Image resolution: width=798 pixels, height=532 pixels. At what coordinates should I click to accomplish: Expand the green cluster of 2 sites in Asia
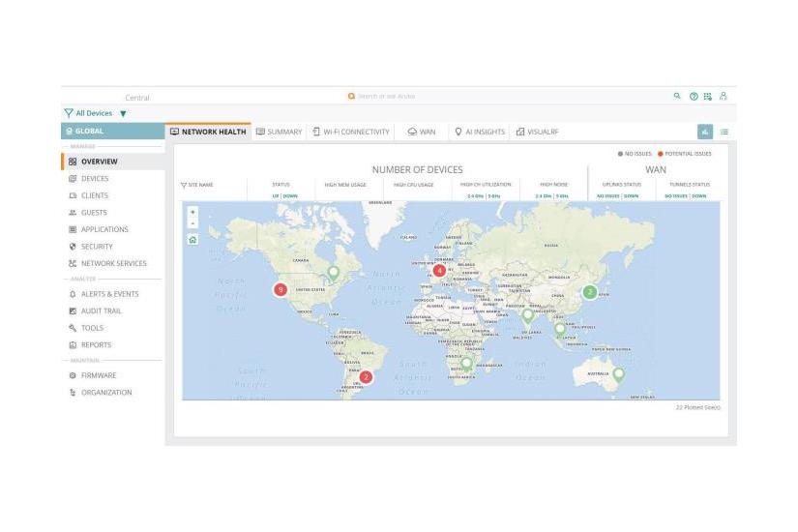click(589, 291)
